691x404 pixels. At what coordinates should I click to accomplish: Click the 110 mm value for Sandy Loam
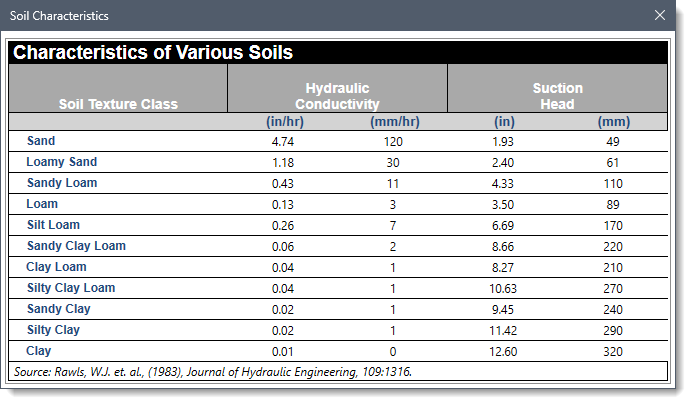613,184
